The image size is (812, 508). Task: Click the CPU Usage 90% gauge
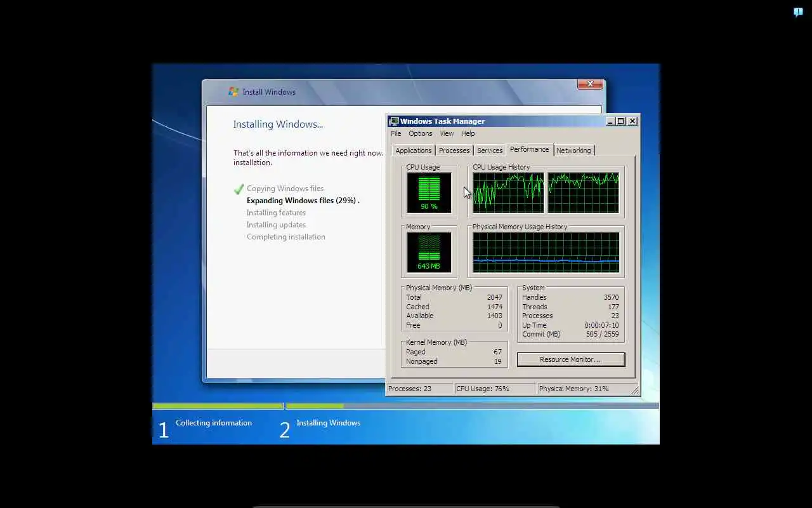click(429, 192)
